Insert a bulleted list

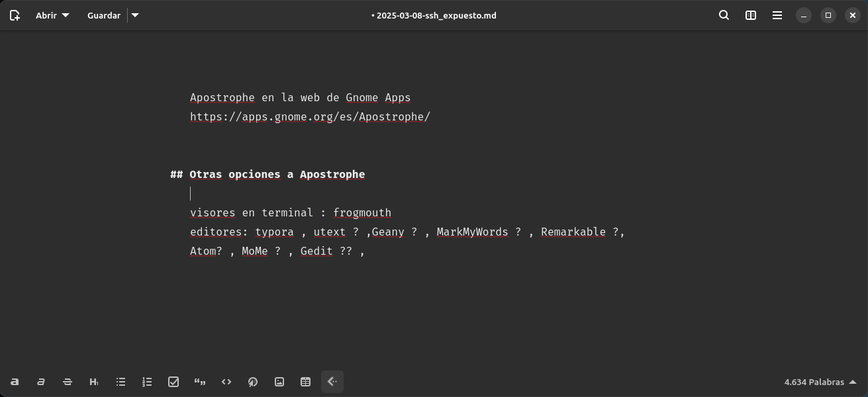pos(121,382)
